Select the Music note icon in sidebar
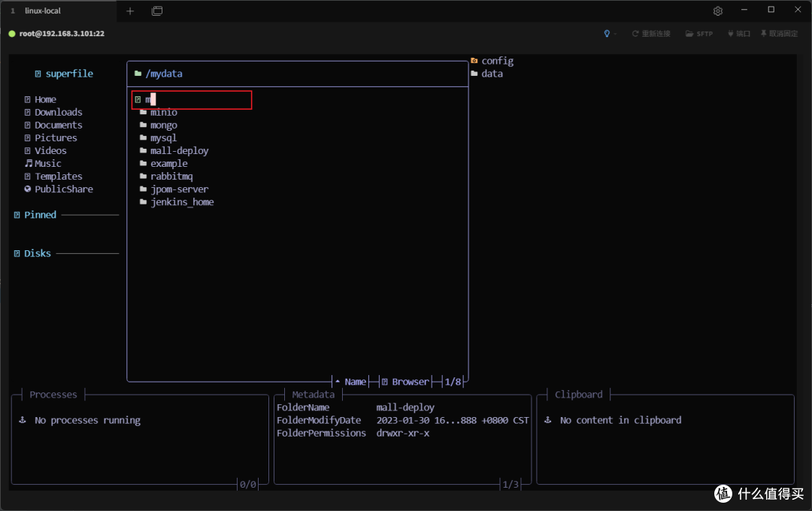 pyautogui.click(x=29, y=163)
